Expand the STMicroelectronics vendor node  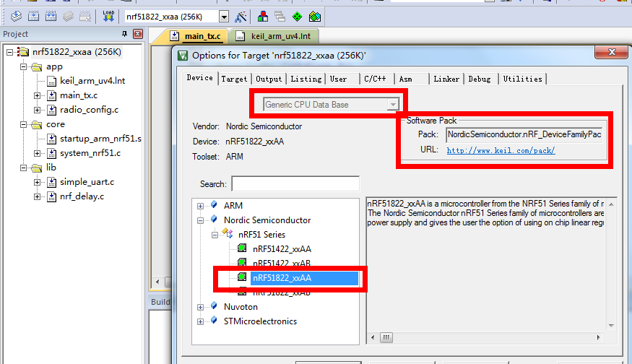click(200, 321)
